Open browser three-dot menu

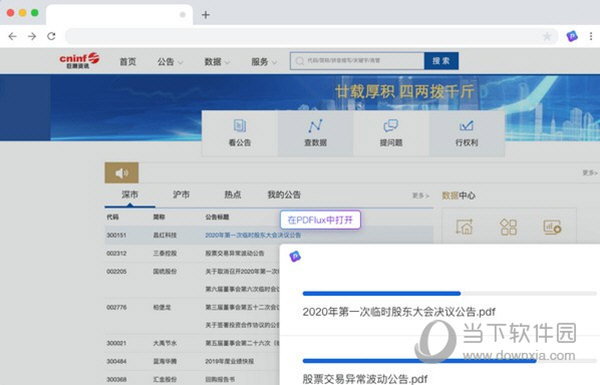coord(591,36)
